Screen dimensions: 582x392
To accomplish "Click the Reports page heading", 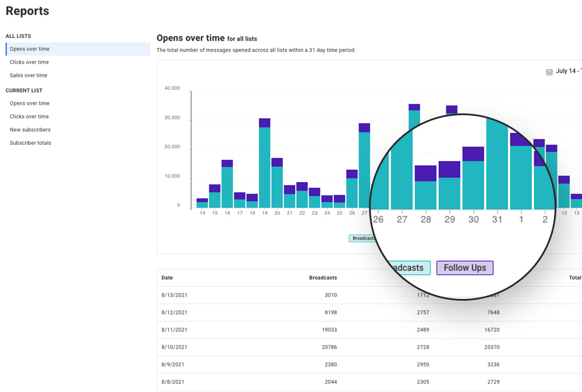I will 27,11.
